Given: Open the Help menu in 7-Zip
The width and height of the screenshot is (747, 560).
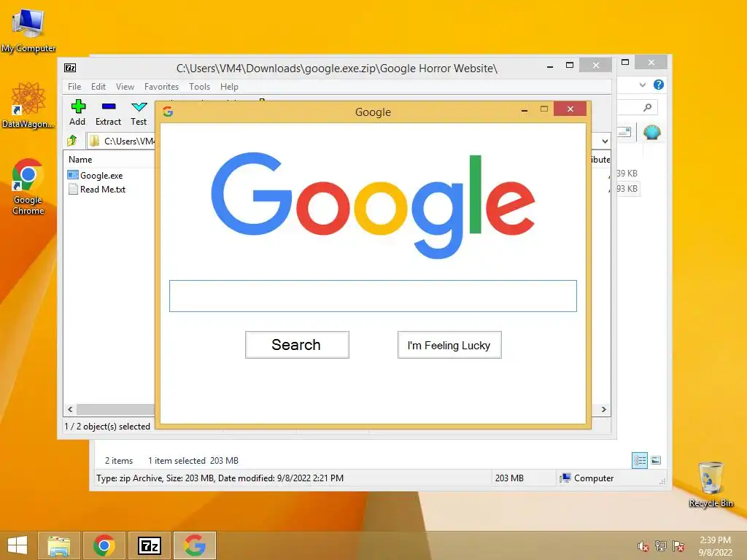Looking at the screenshot, I should 229,87.
